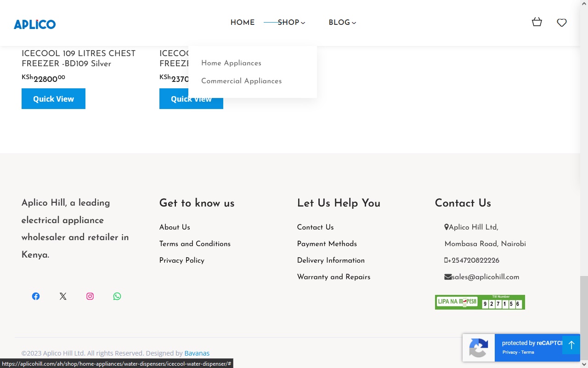
Task: Click the APLICO logo
Action: 34,24
